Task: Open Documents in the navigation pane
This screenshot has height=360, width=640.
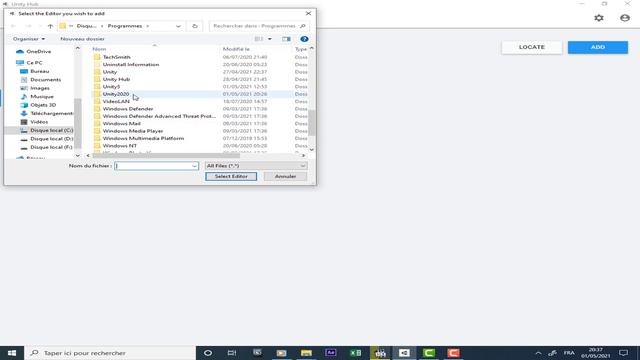Action: point(45,80)
